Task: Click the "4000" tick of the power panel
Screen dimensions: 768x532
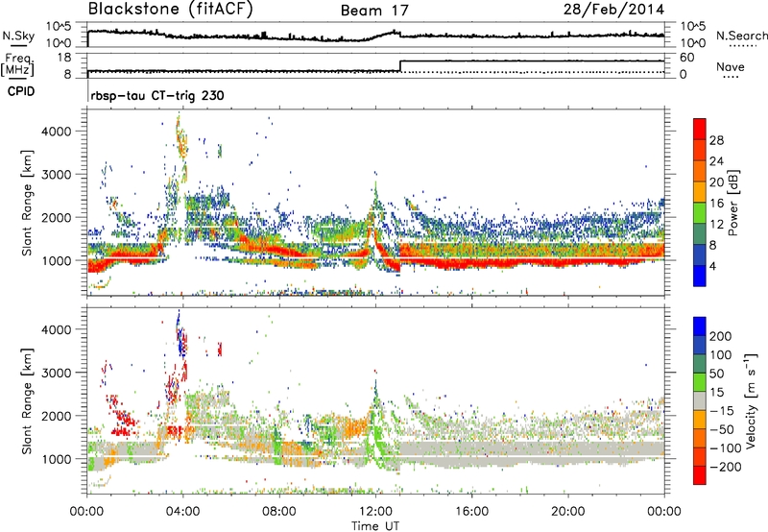Action: click(x=56, y=132)
